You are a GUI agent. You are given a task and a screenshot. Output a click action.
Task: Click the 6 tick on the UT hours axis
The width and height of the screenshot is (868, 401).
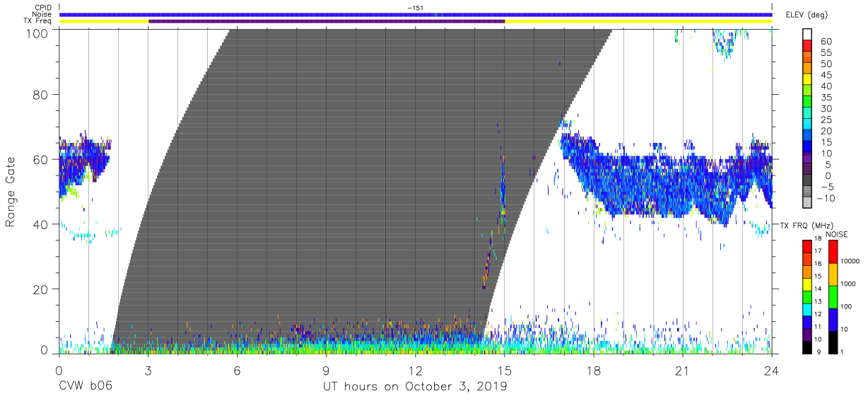(237, 371)
